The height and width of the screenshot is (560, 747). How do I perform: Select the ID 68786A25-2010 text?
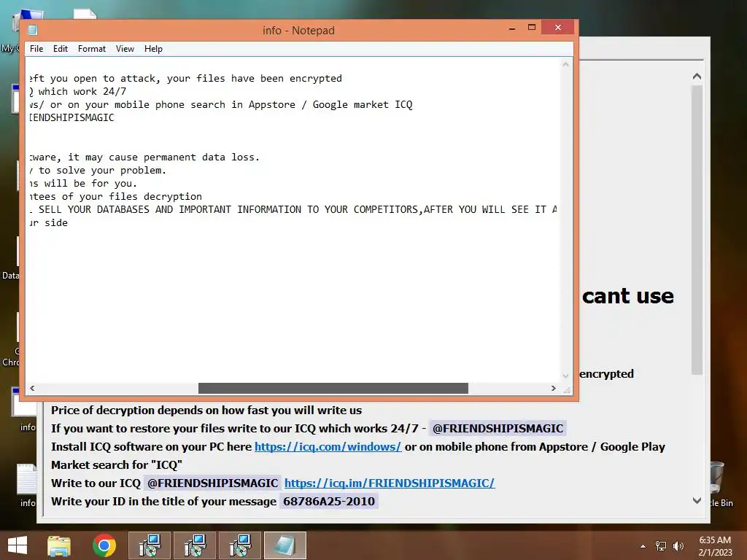(329, 501)
